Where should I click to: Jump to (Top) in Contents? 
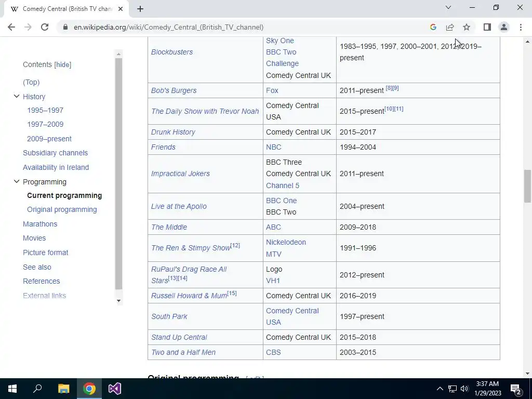click(x=31, y=82)
